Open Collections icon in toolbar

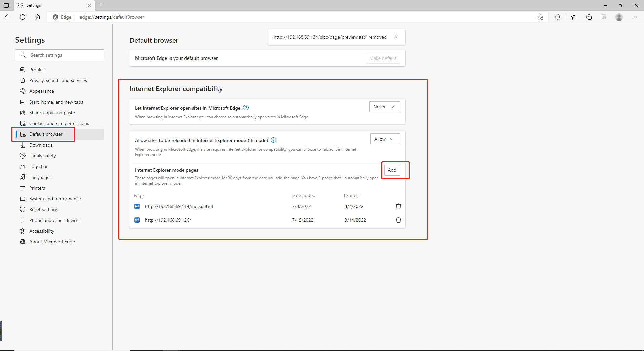coord(589,17)
